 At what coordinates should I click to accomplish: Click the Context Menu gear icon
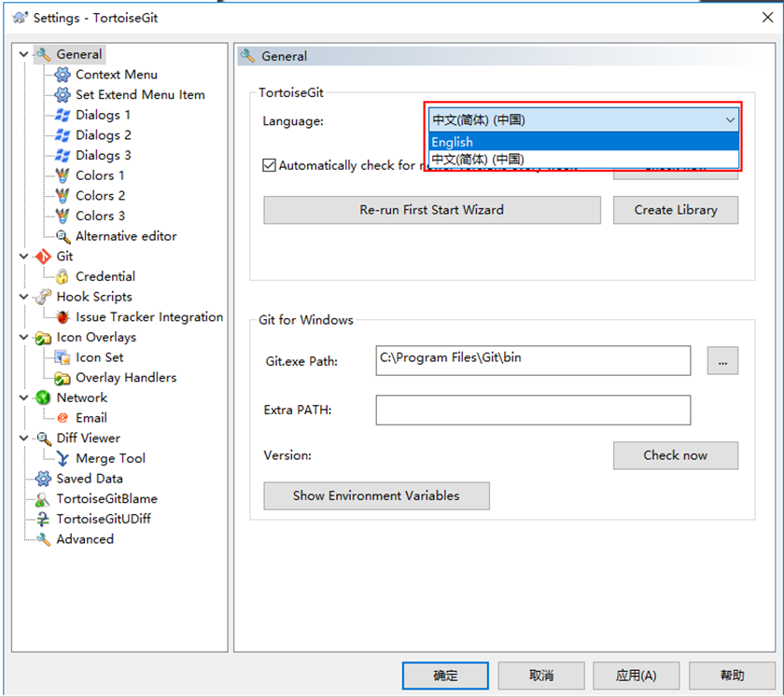tap(63, 75)
